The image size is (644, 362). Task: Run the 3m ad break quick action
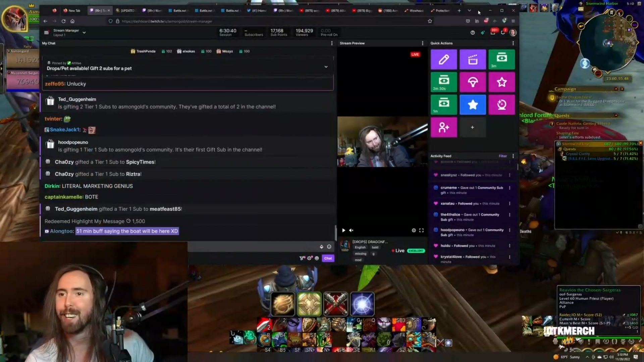coord(501,59)
